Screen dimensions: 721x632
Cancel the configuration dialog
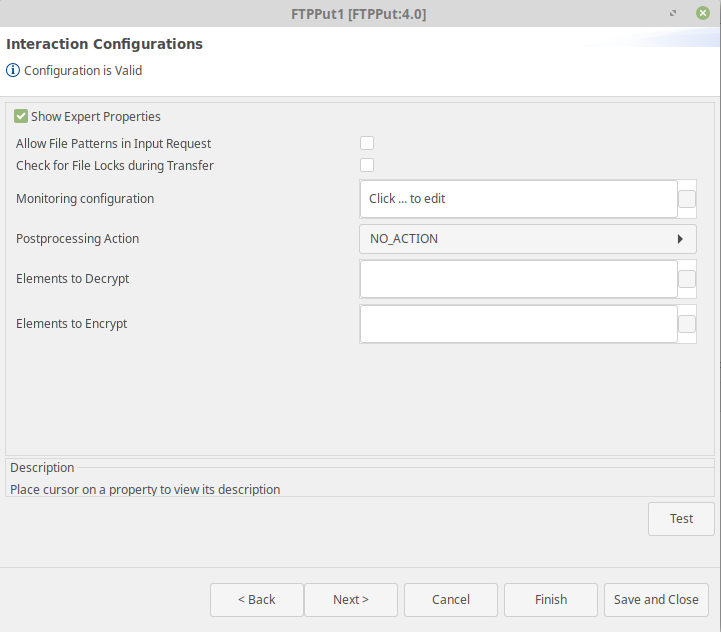(451, 600)
